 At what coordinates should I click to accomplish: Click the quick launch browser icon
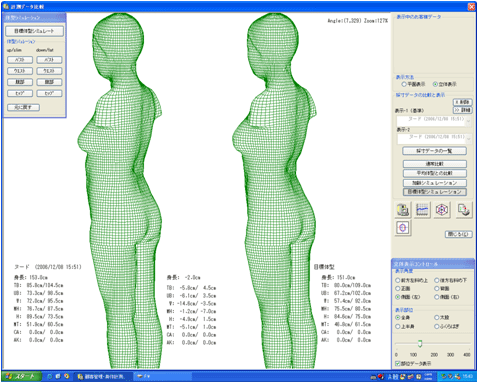click(x=50, y=376)
